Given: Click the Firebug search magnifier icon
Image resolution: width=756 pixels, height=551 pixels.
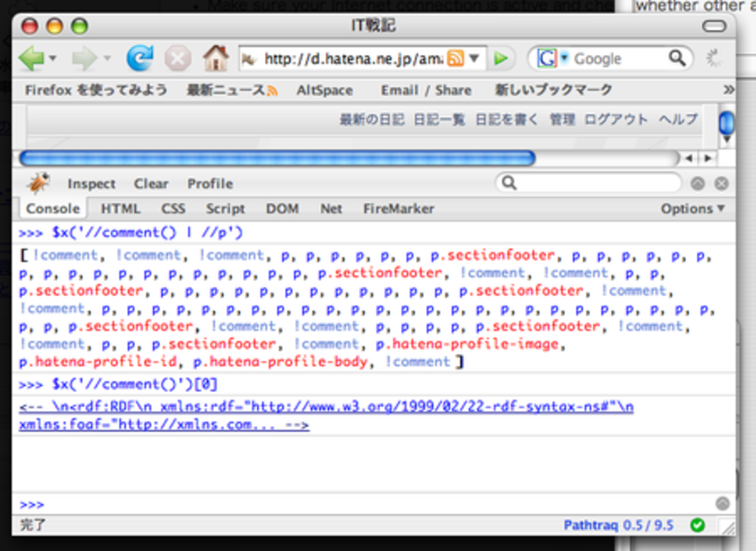Looking at the screenshot, I should click(x=509, y=183).
